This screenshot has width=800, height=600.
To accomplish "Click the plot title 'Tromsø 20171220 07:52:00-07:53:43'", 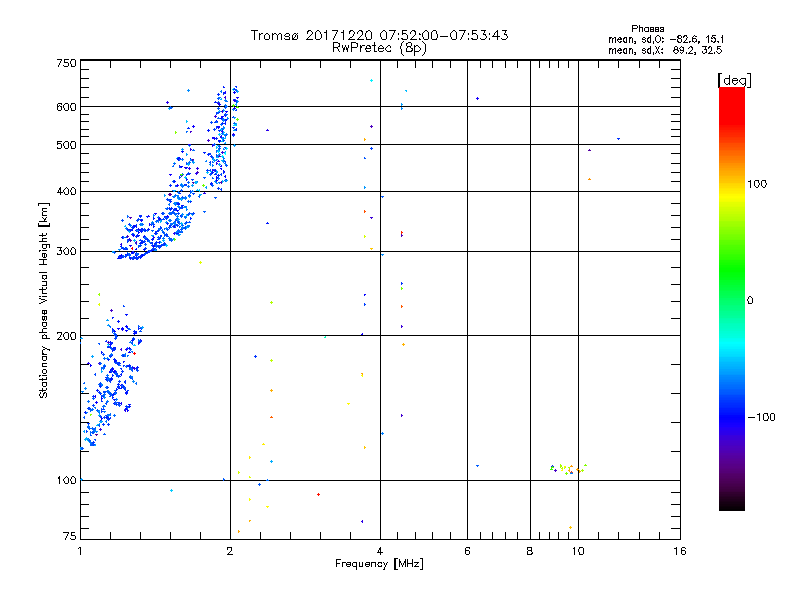I will pos(379,35).
